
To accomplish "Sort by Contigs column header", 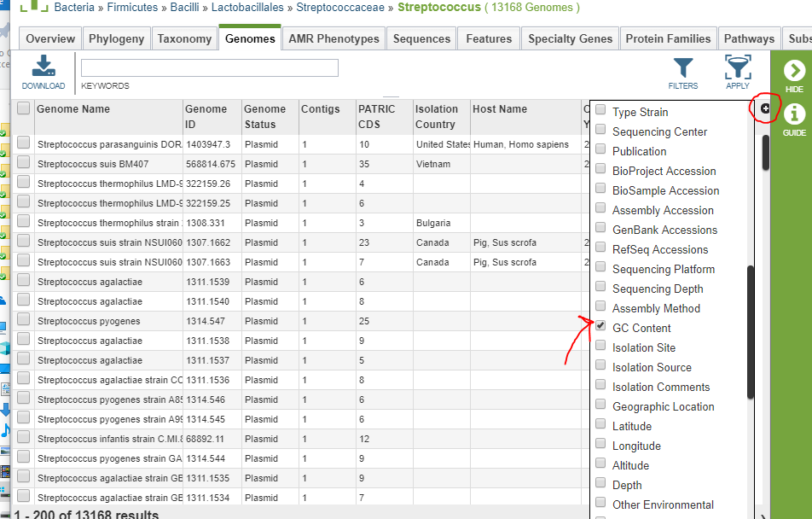I will [327, 117].
